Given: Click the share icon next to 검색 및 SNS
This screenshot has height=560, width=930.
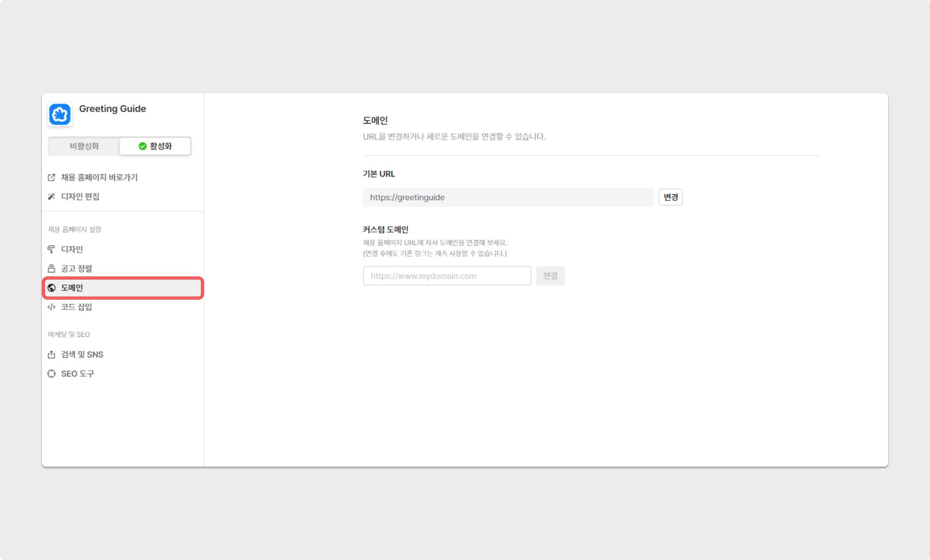Looking at the screenshot, I should click(x=52, y=355).
